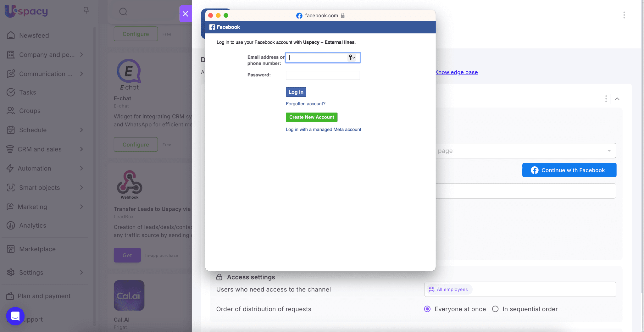Select Everyone at once radio option
The height and width of the screenshot is (332, 644).
[x=427, y=309]
